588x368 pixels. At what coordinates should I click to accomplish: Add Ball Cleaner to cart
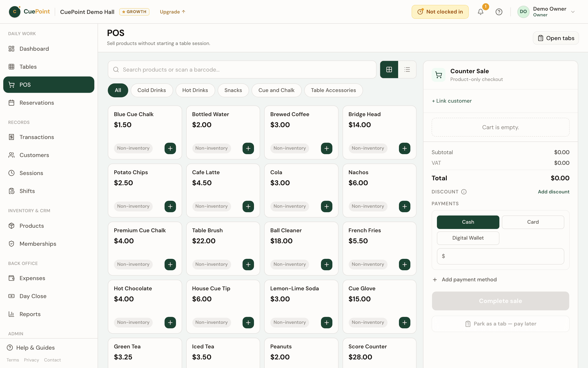[326, 264]
